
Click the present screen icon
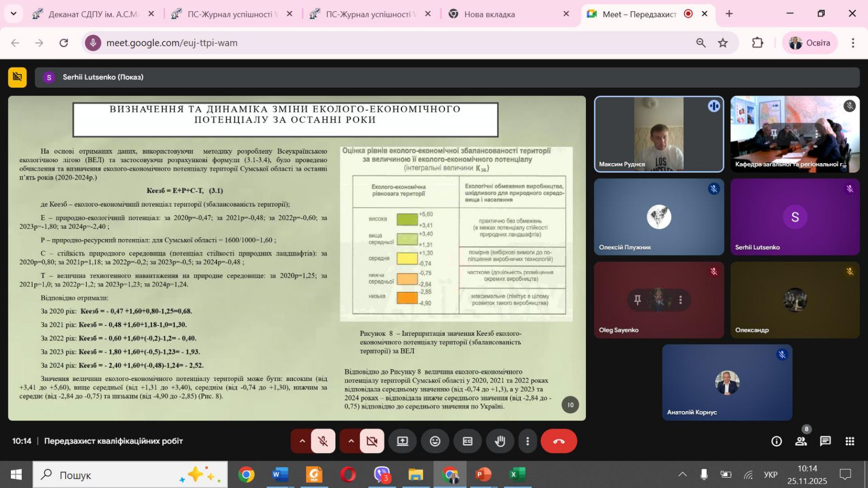[403, 441]
